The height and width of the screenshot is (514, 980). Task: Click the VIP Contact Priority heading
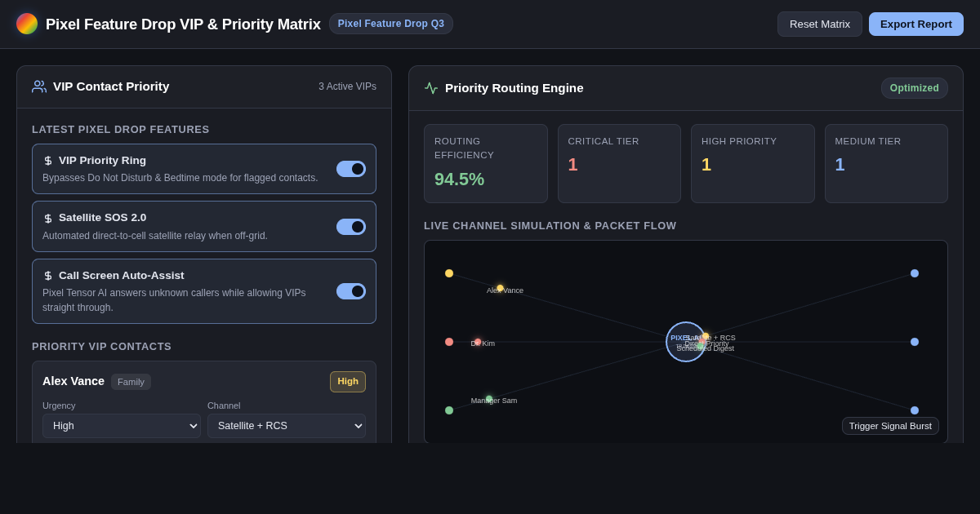point(111,86)
